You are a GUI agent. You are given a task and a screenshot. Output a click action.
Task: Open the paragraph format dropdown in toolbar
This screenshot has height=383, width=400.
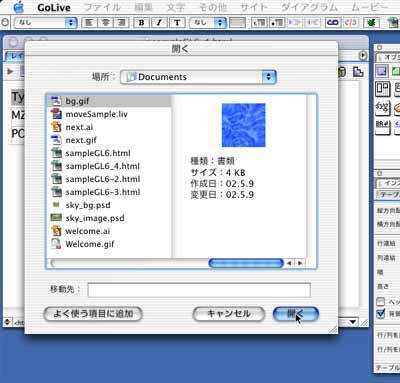45,23
